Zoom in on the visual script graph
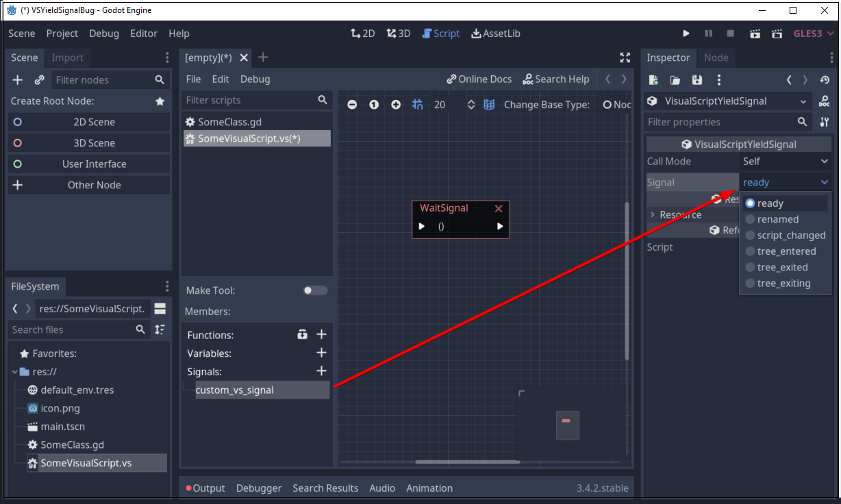 (396, 104)
